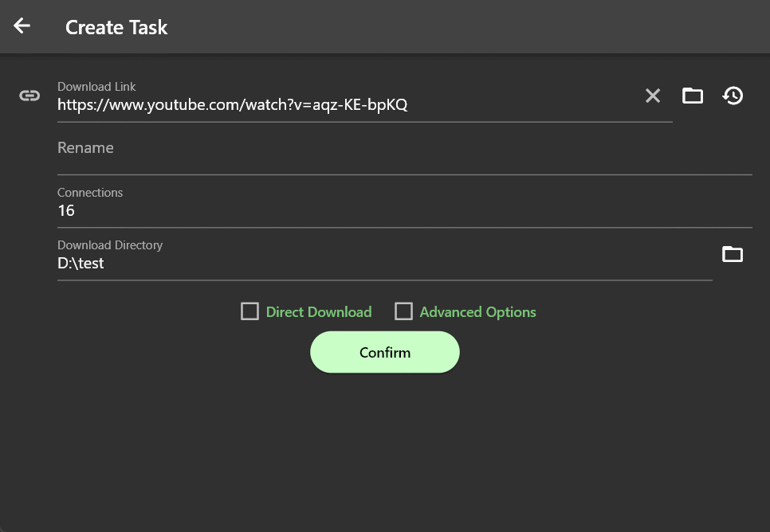Click the value 16 in Connections
This screenshot has height=532, width=770.
point(66,211)
